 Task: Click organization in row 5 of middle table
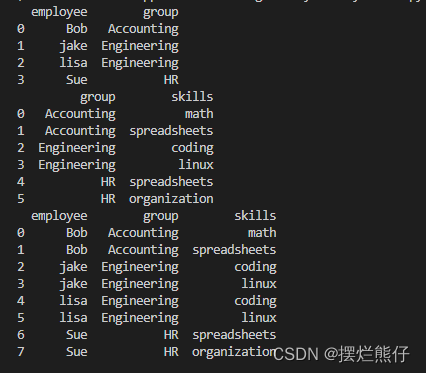[171, 199]
